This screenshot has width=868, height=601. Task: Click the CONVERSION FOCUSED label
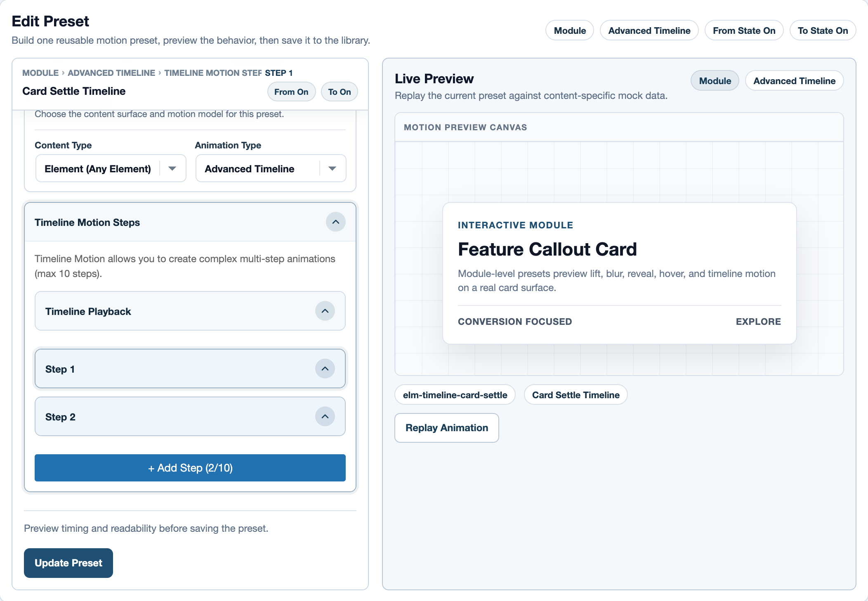[x=515, y=322]
